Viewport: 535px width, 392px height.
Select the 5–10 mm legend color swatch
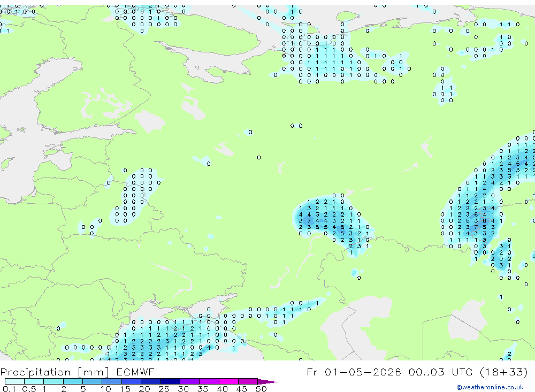click(x=93, y=381)
